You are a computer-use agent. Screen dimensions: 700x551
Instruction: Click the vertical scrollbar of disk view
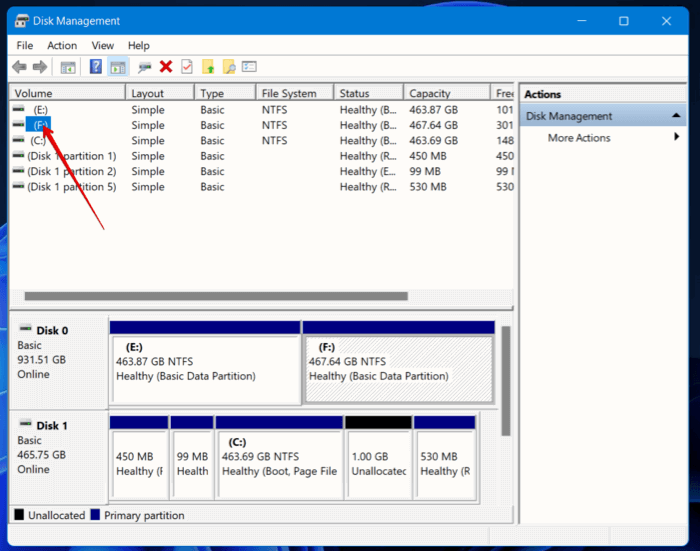[x=505, y=380]
